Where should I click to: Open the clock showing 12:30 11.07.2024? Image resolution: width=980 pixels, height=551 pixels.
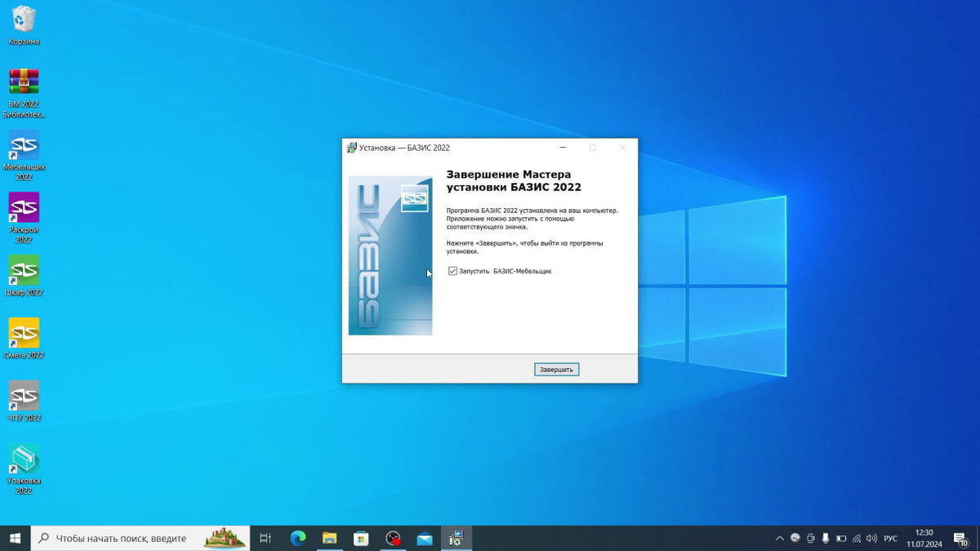pyautogui.click(x=924, y=539)
